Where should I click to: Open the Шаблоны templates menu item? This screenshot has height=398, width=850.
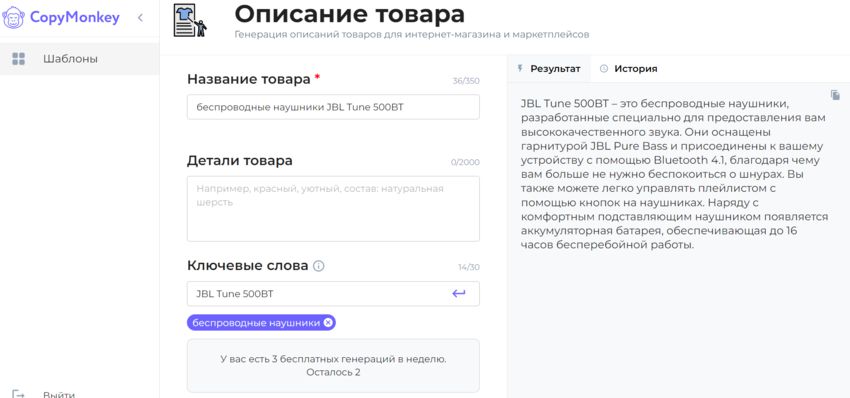[79, 59]
